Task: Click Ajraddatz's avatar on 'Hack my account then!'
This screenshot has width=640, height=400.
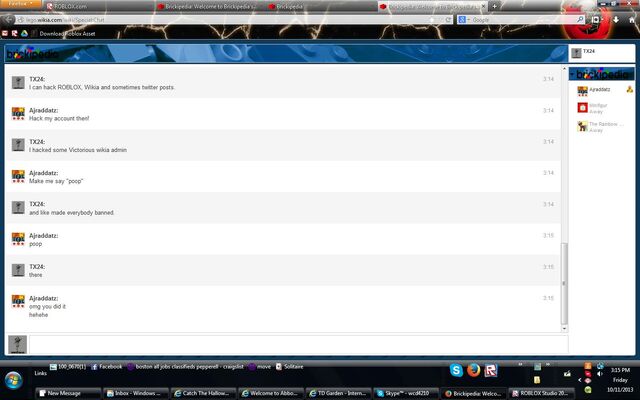Action: coord(18,113)
